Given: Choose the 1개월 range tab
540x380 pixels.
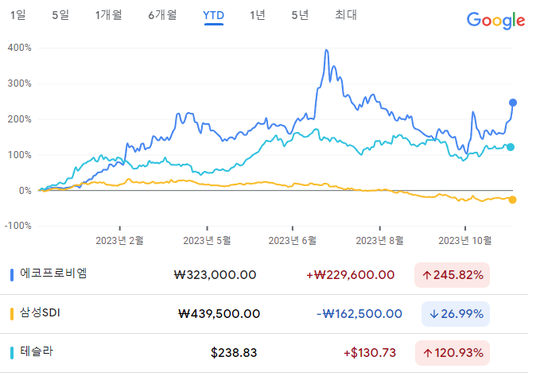Looking at the screenshot, I should tap(108, 15).
